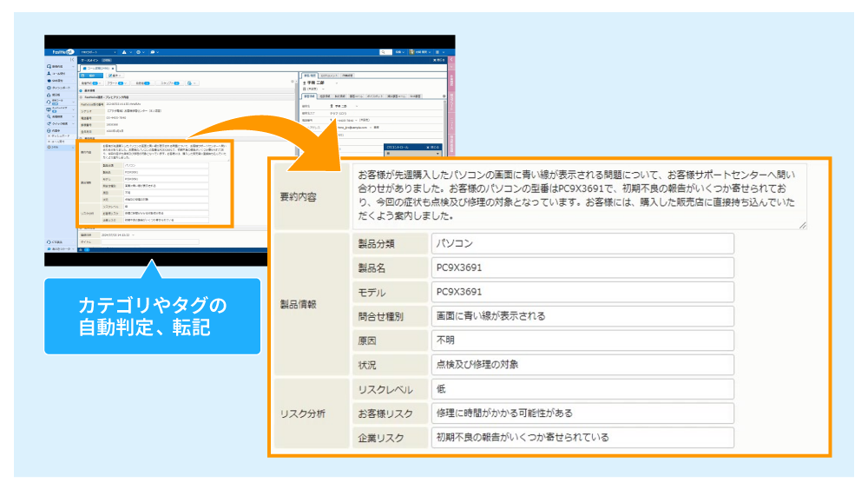Click the リスクレベル field showing 低
This screenshot has width=868, height=489.
582,389
